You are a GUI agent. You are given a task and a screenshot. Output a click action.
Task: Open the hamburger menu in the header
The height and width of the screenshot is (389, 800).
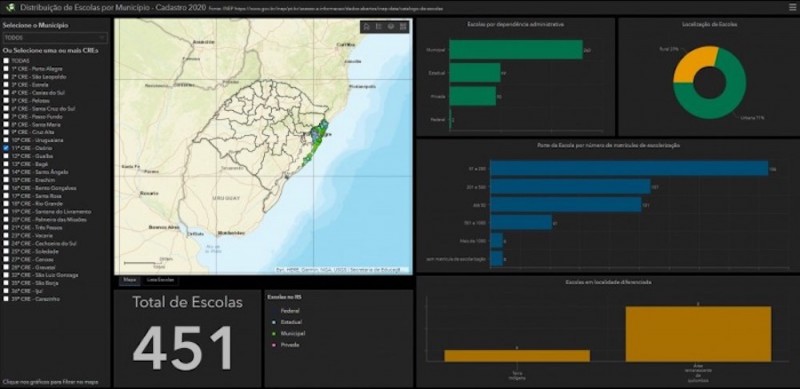coord(792,8)
